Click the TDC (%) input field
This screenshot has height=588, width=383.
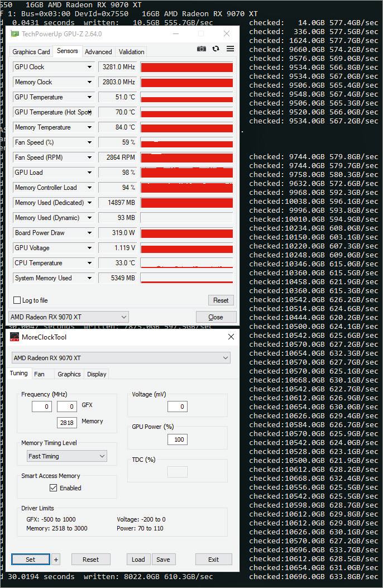coord(177,472)
